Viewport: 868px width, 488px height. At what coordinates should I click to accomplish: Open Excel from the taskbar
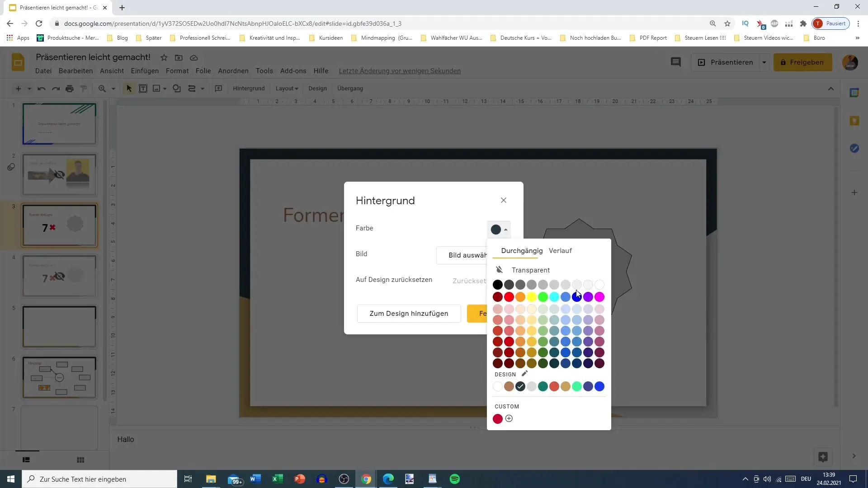[x=277, y=479]
